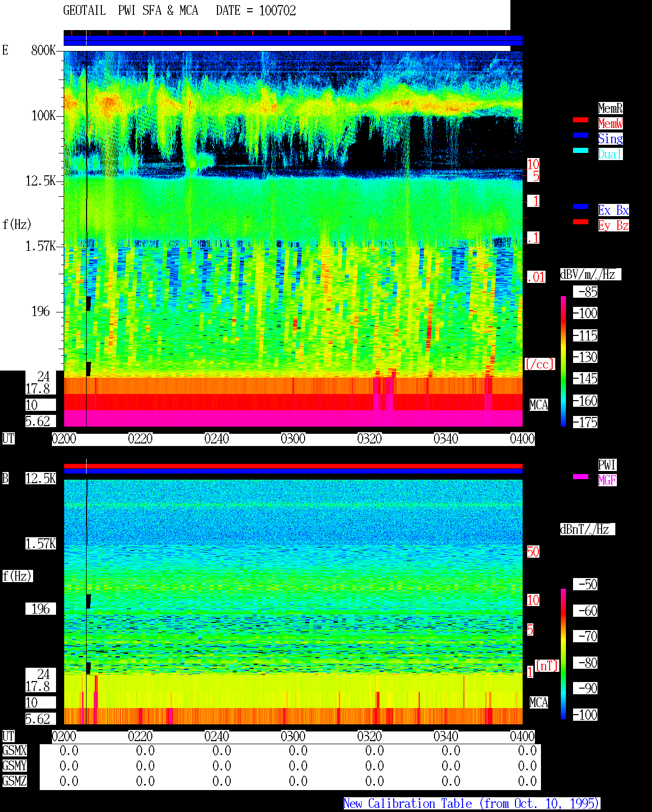Click the "GSMX" row label
Screen dimensions: 652x812
14,750
